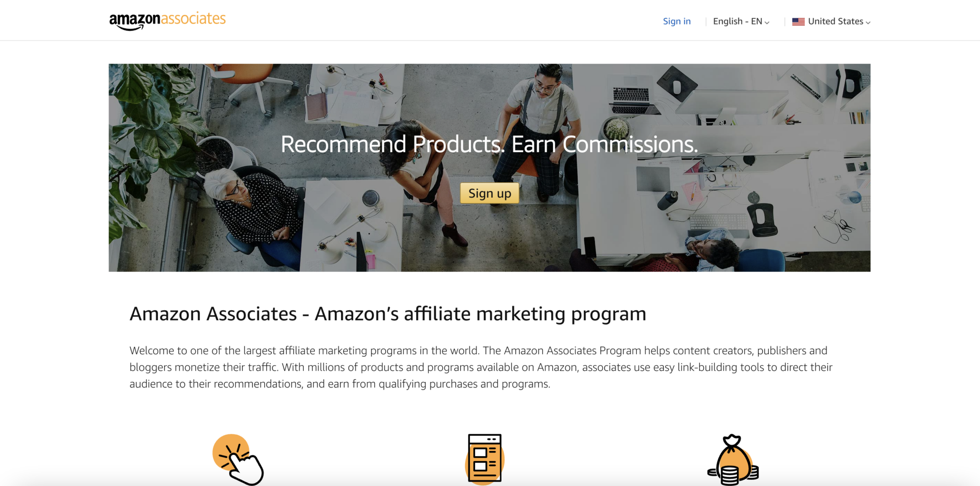
Task: Open the Sign in link
Action: coord(677,21)
